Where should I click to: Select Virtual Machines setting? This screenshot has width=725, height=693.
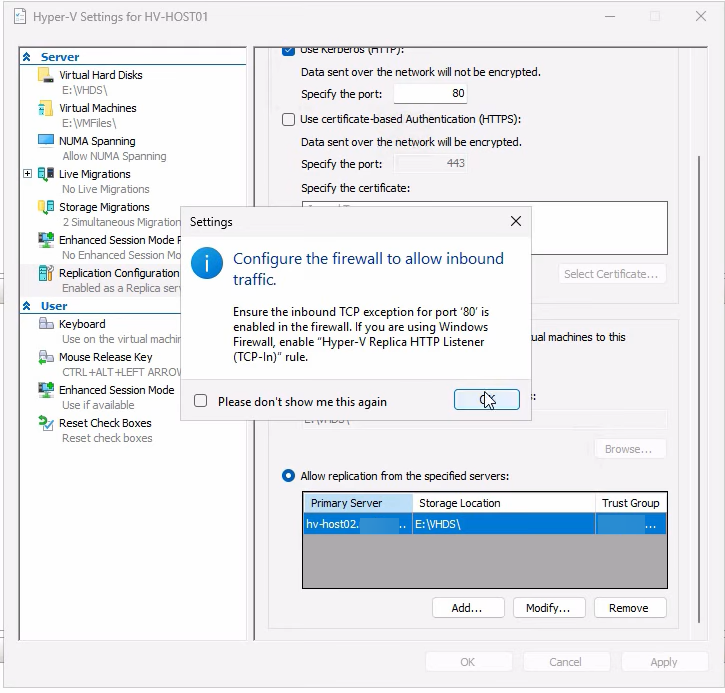98,108
